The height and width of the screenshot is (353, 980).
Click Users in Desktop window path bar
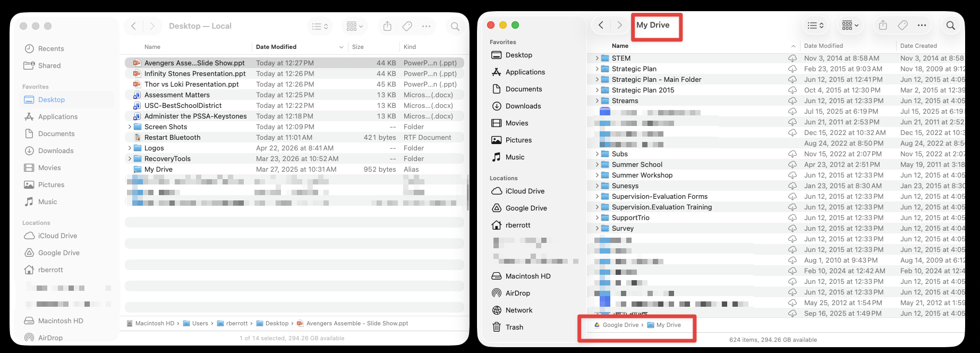[x=195, y=323]
